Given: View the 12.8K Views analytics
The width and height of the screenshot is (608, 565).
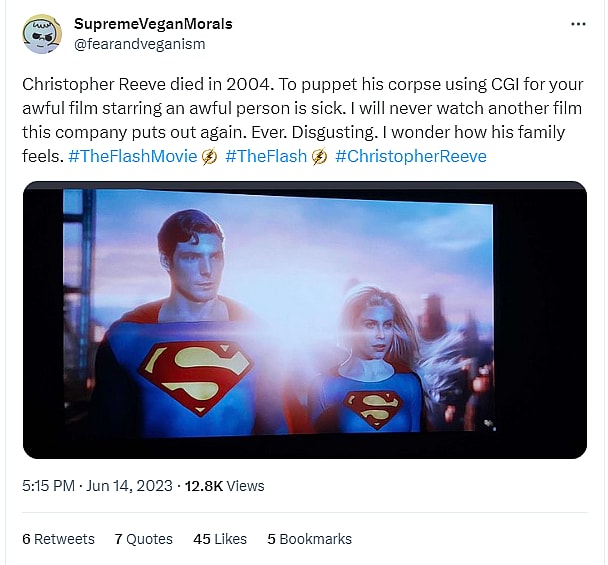Looking at the screenshot, I should [225, 486].
